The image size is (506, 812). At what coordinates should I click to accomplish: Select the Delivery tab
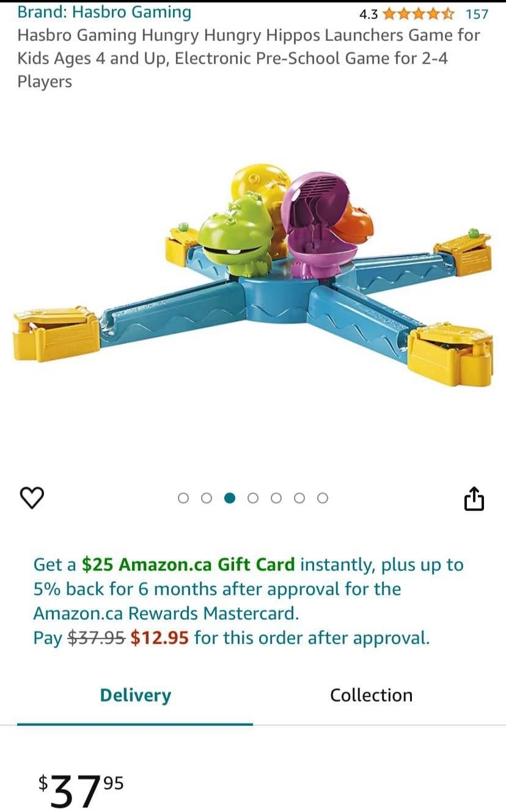point(136,695)
